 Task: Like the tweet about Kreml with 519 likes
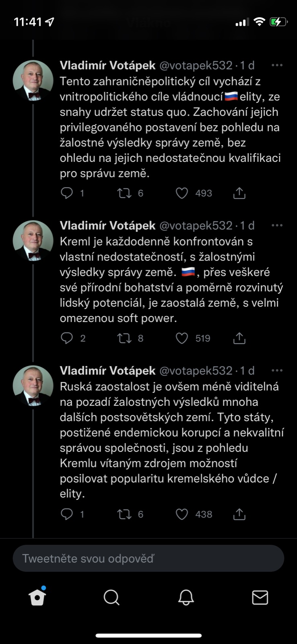point(182,338)
